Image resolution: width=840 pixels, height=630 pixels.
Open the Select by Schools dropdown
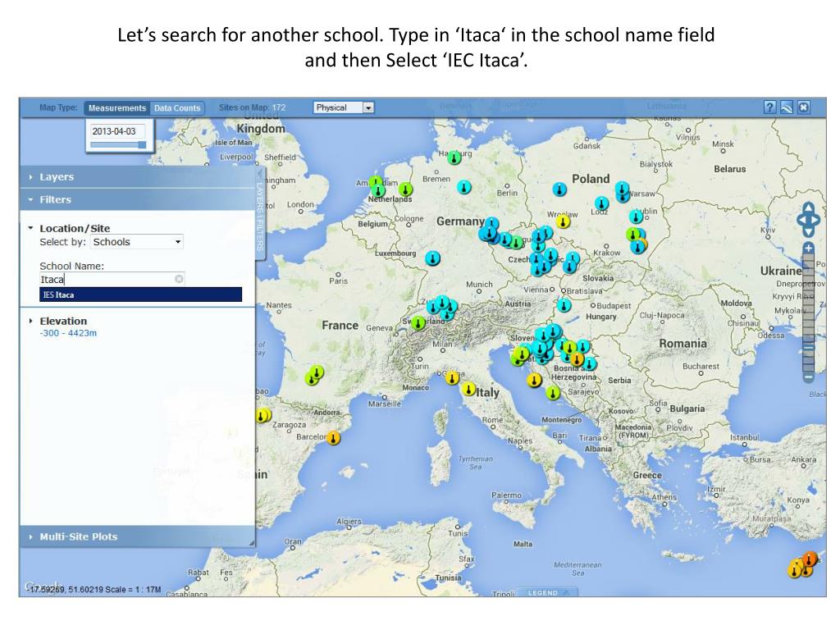click(137, 242)
